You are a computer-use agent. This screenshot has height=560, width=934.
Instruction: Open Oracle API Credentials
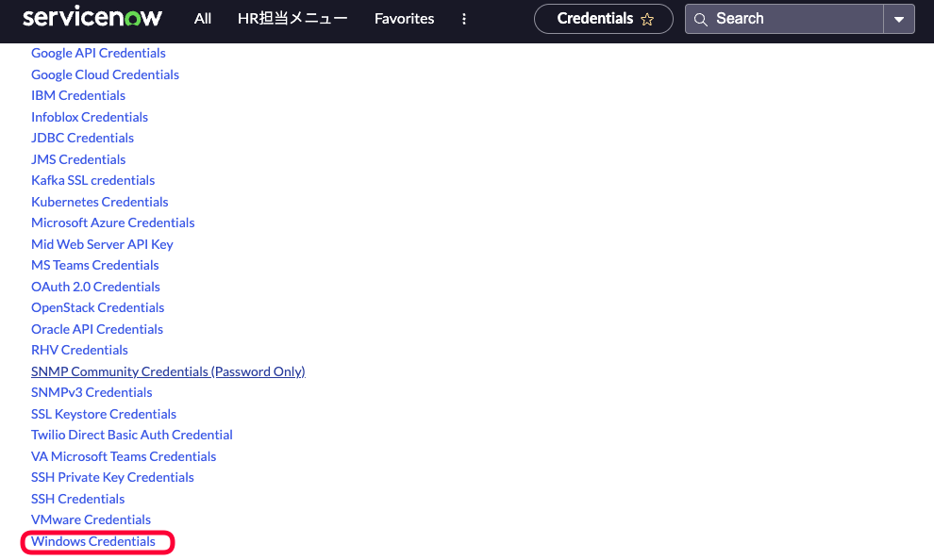(x=97, y=328)
